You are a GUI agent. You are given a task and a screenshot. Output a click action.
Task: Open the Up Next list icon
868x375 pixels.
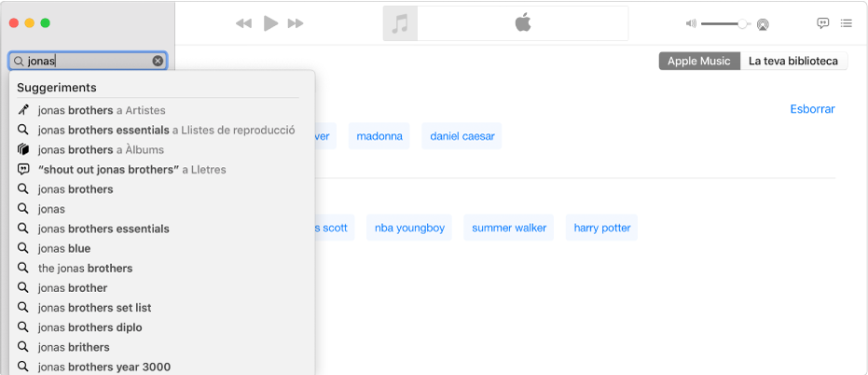[x=846, y=23]
